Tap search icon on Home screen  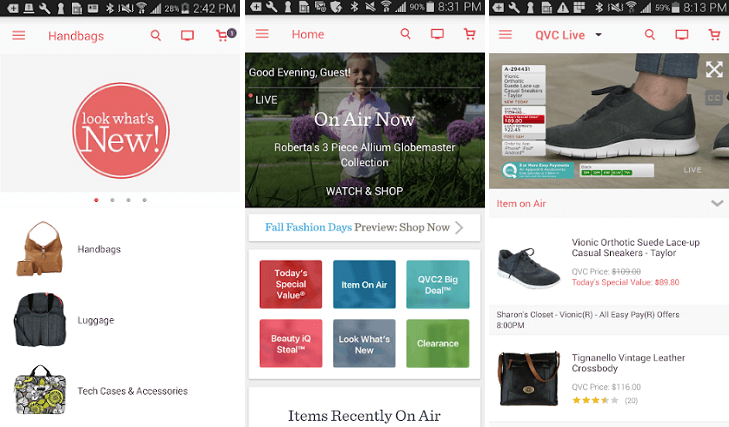405,34
